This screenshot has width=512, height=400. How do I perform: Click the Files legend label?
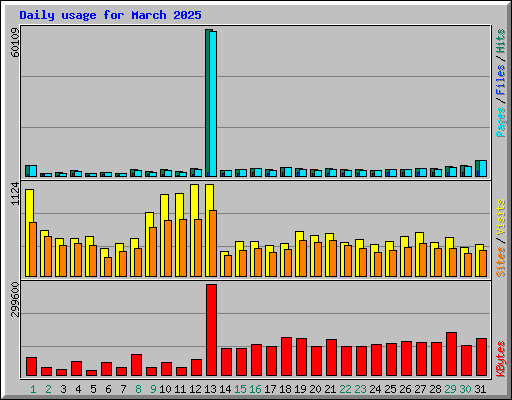(501, 80)
